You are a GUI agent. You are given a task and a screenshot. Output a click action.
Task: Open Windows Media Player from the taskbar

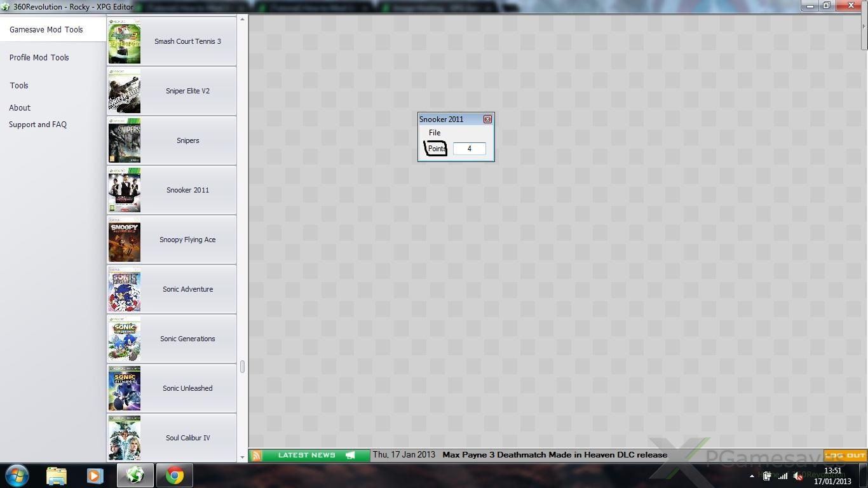(95, 475)
